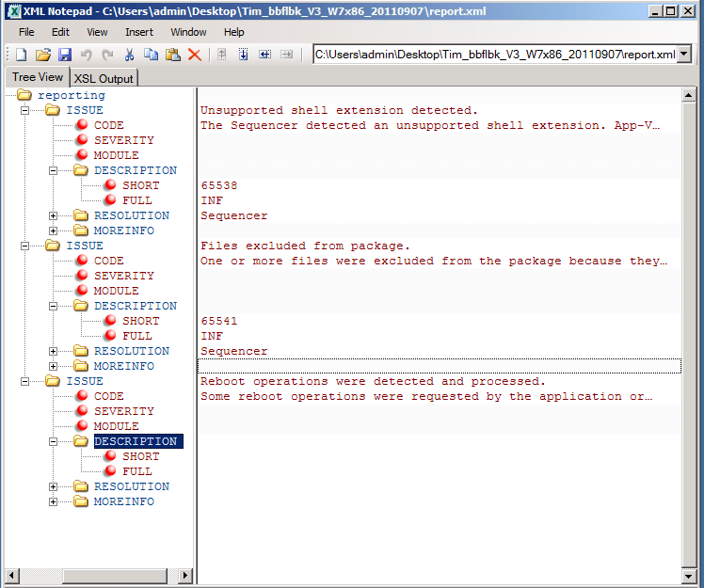Screen dimensions: 704x588
Task: Switch to the XSL Output tab
Action: coord(104,78)
